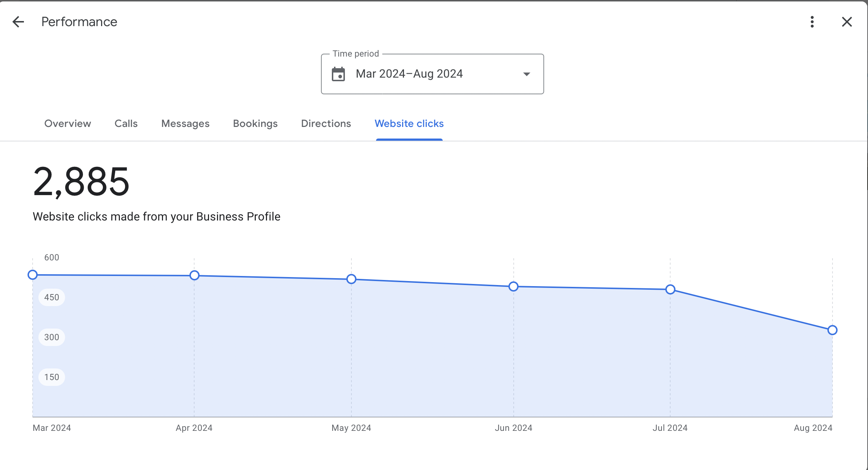
Task: Open the three-dot more options menu
Action: (x=812, y=22)
